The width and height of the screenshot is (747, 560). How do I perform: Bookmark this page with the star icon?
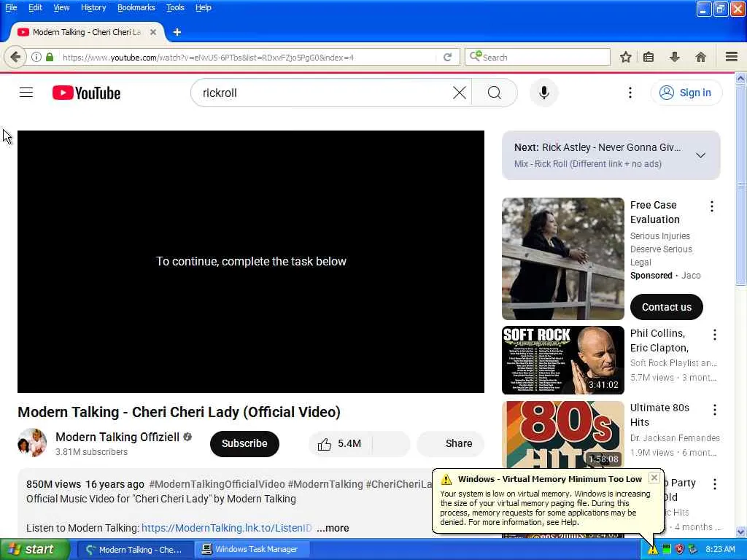625,57
